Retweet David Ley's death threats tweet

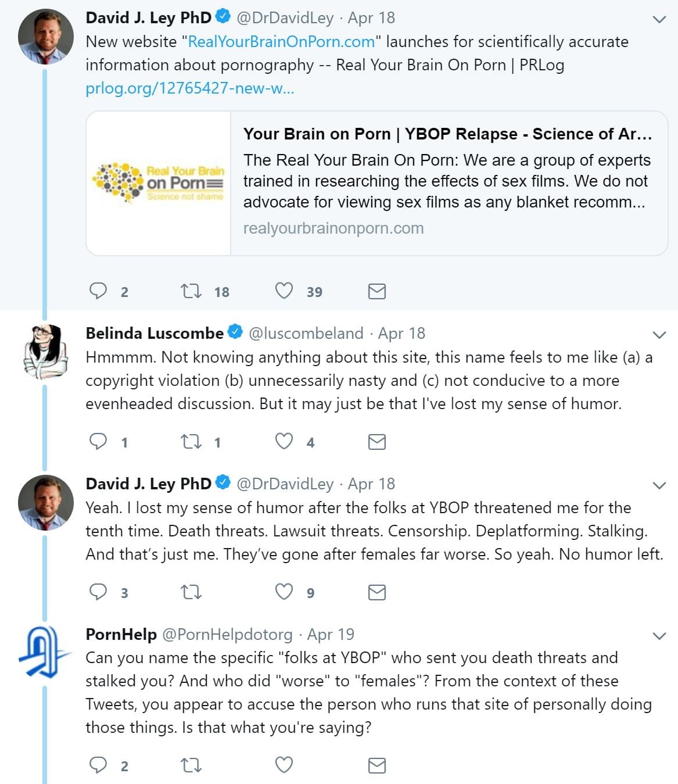click(x=191, y=592)
